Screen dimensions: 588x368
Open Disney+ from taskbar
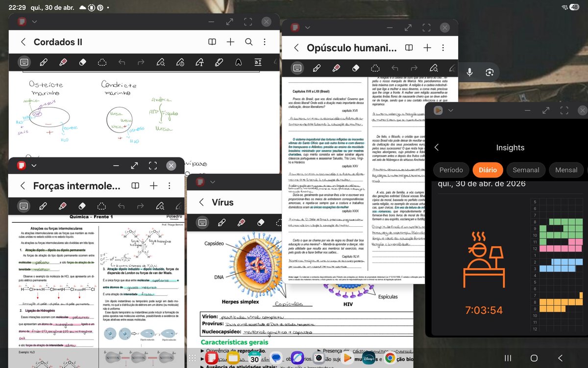[x=368, y=359]
